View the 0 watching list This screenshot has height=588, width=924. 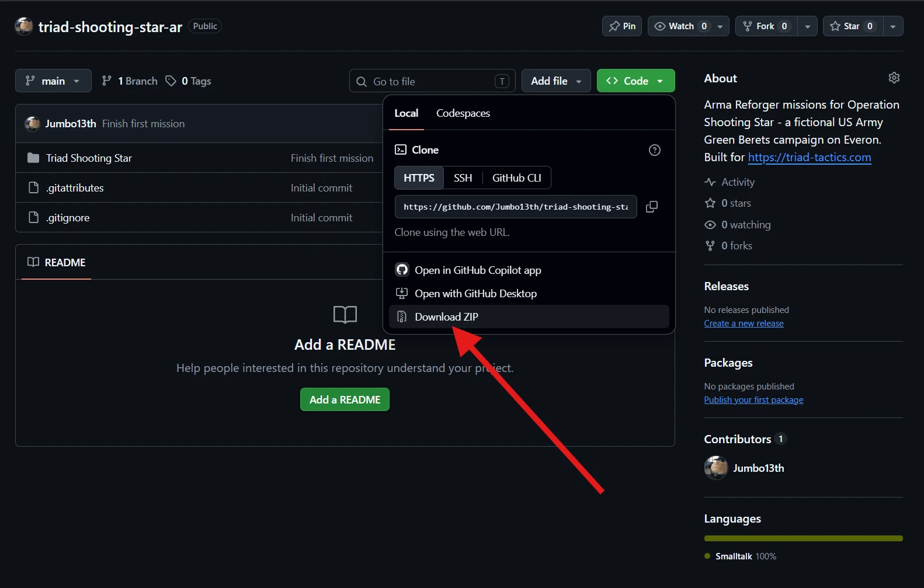pos(738,225)
